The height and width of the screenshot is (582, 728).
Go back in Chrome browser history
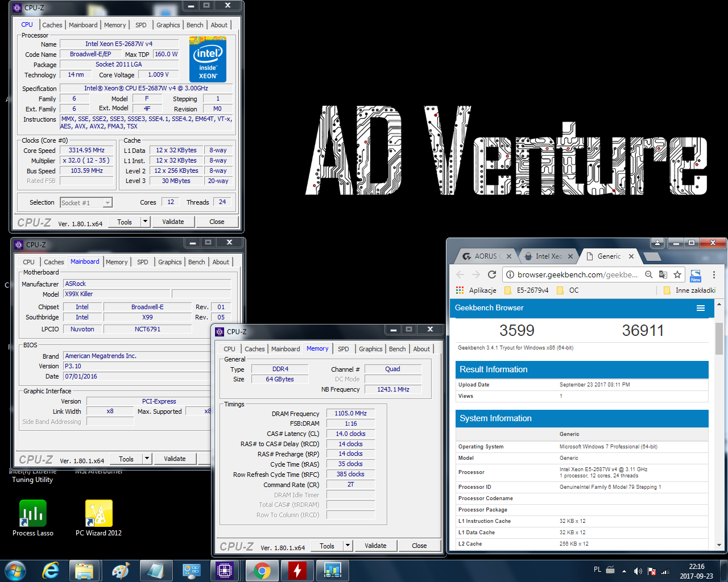tap(460, 275)
